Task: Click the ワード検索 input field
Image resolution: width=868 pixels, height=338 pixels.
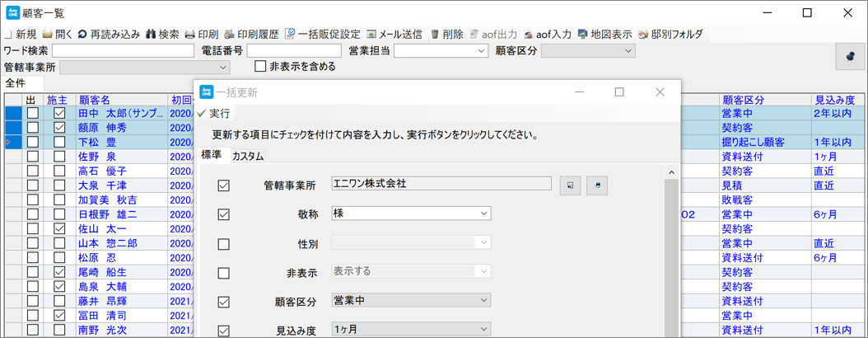Action: tap(123, 51)
